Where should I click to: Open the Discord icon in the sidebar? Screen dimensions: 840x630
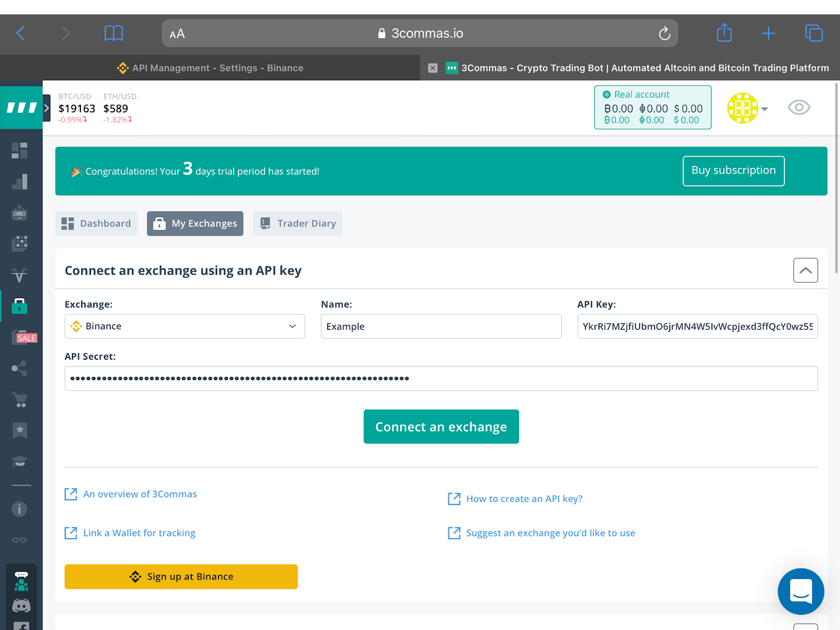click(x=21, y=606)
